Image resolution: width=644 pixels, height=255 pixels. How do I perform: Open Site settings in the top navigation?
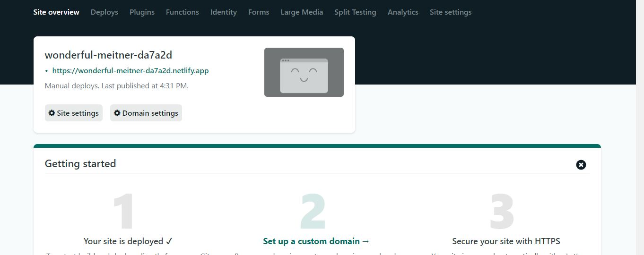pyautogui.click(x=450, y=12)
